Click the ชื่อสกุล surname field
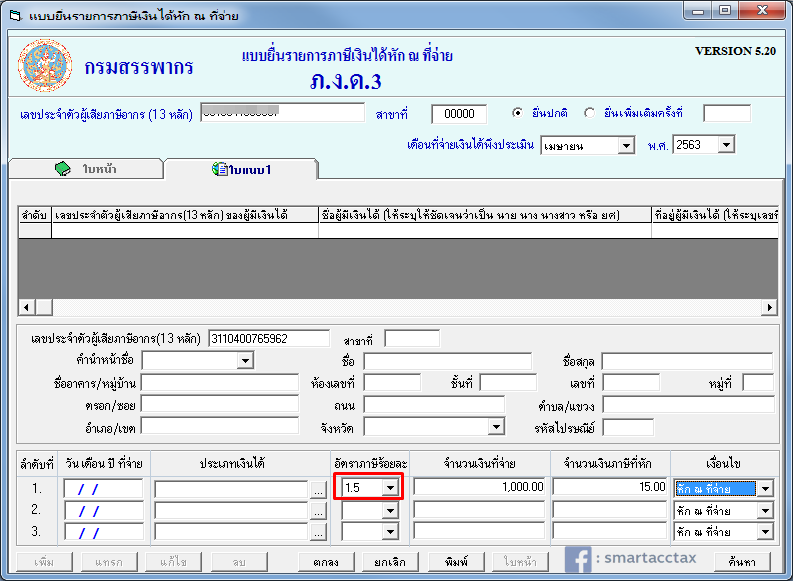 point(687,362)
